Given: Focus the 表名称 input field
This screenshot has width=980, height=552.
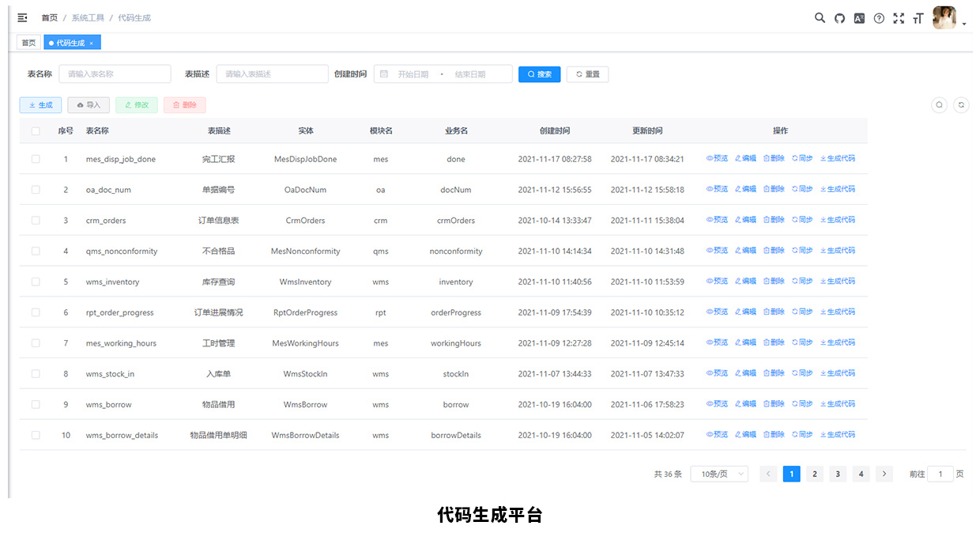Looking at the screenshot, I should (115, 74).
